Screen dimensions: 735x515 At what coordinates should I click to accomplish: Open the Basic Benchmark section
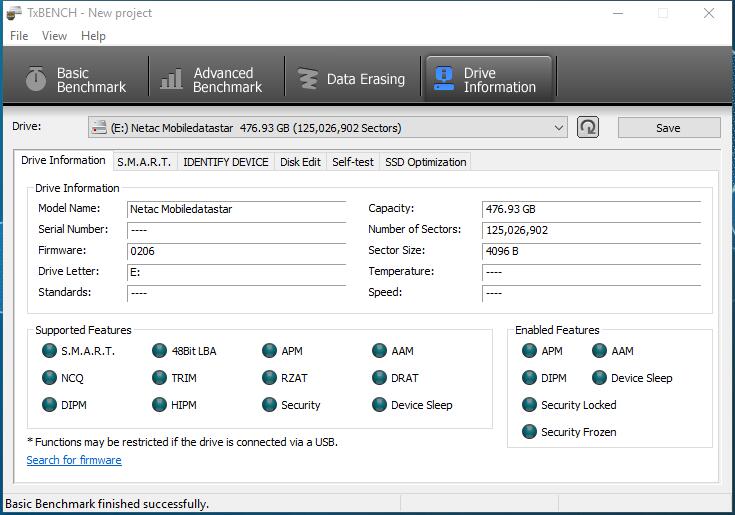coord(77,77)
